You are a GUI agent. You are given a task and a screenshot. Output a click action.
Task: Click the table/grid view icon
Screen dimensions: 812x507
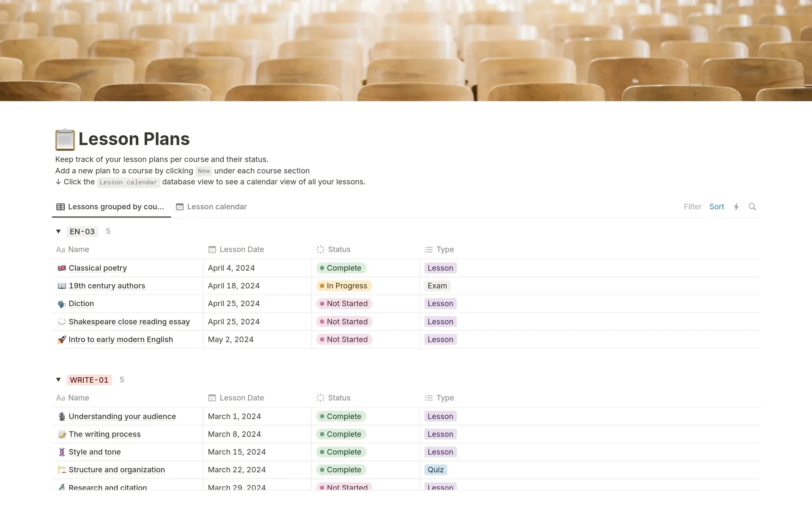pos(60,206)
